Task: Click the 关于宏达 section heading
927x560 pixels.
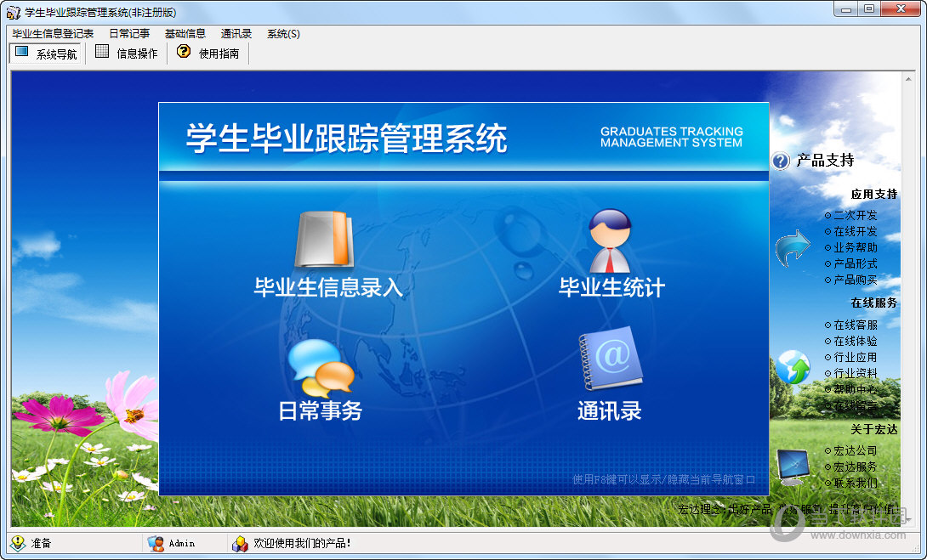Action: [873, 429]
